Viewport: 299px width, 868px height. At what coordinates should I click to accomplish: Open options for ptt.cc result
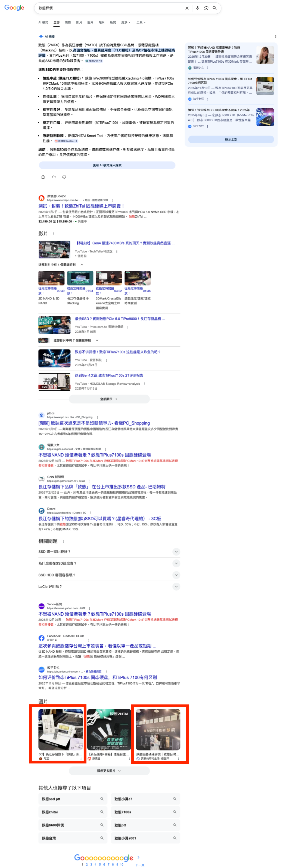pyautogui.click(x=97, y=417)
